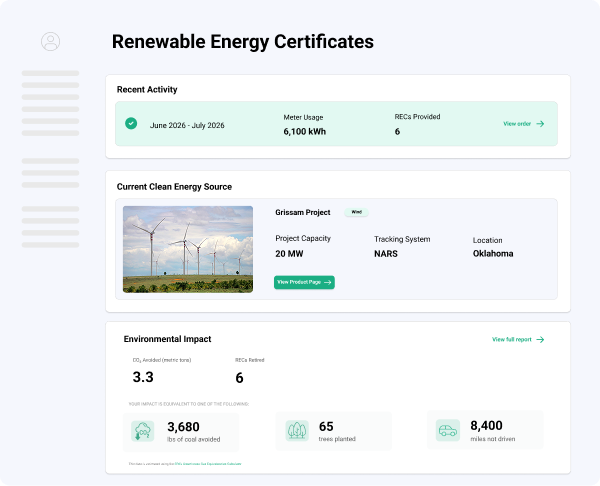The image size is (600, 486).
Task: Click the Wind tag next to Grissam Project
Action: tap(357, 212)
